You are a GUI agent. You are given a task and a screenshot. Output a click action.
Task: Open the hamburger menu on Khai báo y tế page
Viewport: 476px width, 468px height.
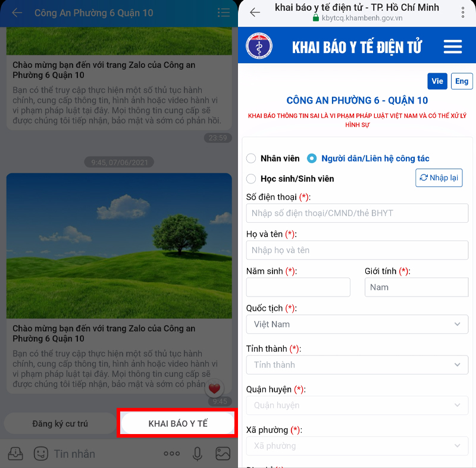click(x=453, y=46)
